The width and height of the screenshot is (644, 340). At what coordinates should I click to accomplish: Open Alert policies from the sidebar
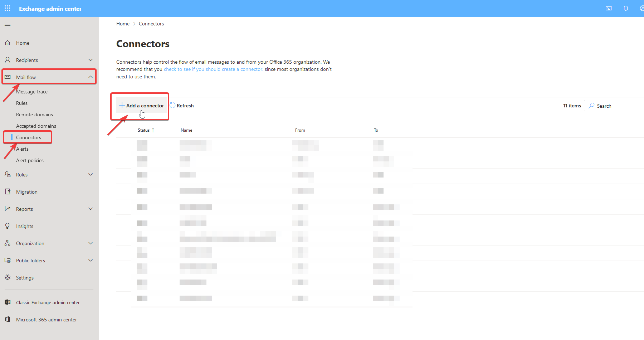point(30,160)
